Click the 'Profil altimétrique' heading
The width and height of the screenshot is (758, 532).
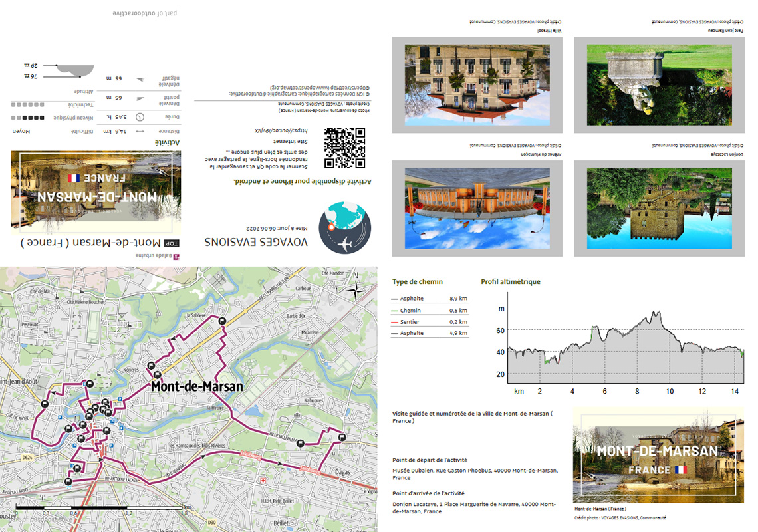coord(511,281)
